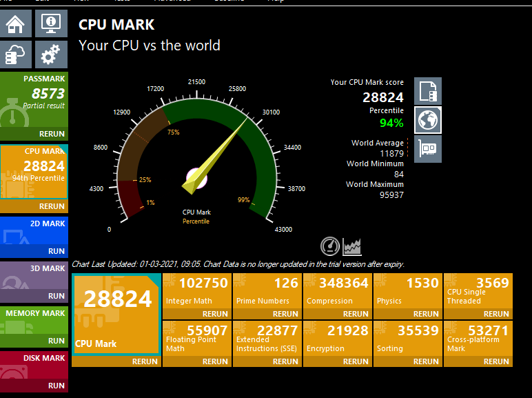
Task: Click the World Minimum value 84
Action: point(399,175)
